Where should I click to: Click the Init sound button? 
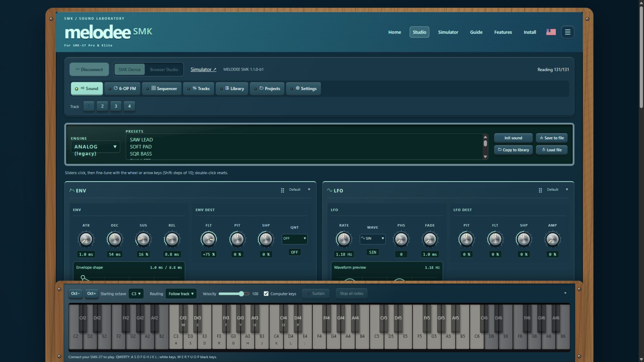click(513, 138)
